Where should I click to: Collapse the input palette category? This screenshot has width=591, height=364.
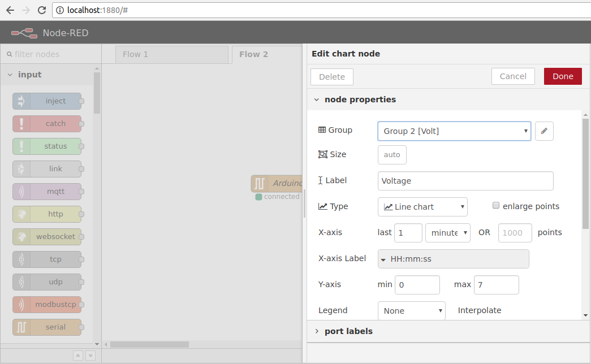(10, 75)
